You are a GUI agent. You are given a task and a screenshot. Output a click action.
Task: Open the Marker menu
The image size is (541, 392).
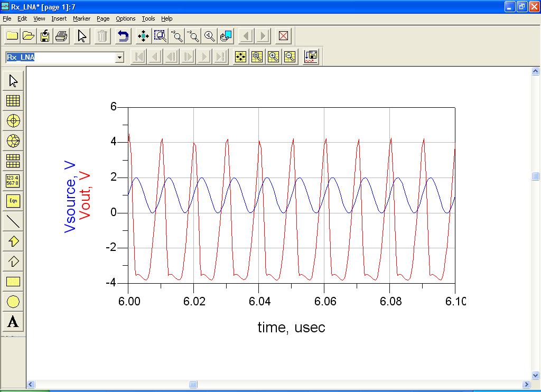click(x=81, y=18)
